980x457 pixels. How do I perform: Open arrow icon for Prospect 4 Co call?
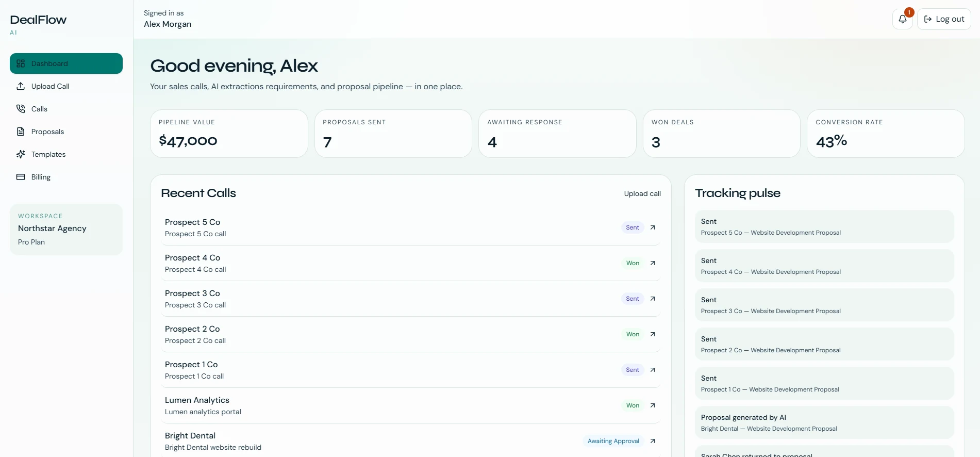653,263
